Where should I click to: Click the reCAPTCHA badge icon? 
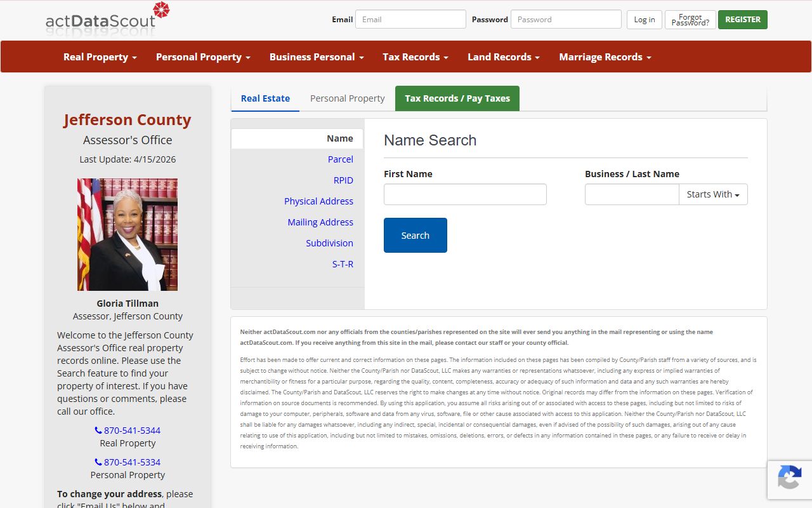[789, 478]
